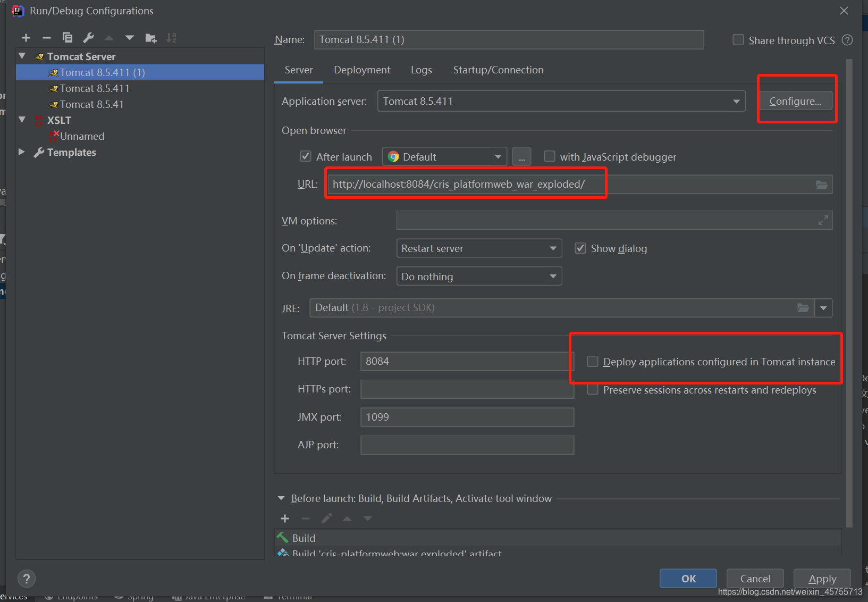This screenshot has height=602, width=868.
Task: Create new folder icon in toolbar
Action: [151, 38]
